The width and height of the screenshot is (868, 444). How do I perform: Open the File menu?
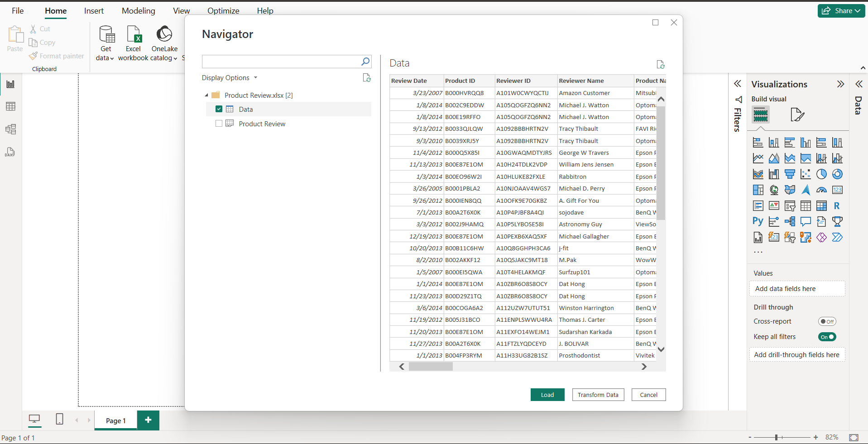[18, 11]
